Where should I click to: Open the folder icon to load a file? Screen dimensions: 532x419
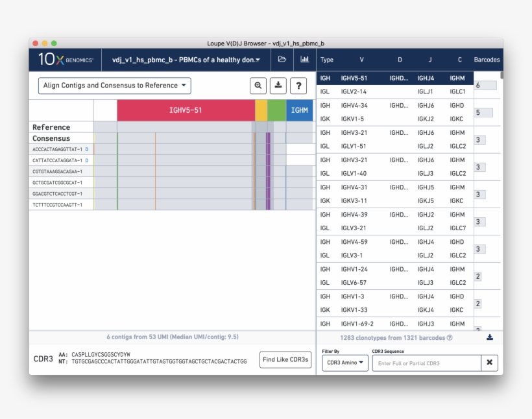tap(282, 60)
